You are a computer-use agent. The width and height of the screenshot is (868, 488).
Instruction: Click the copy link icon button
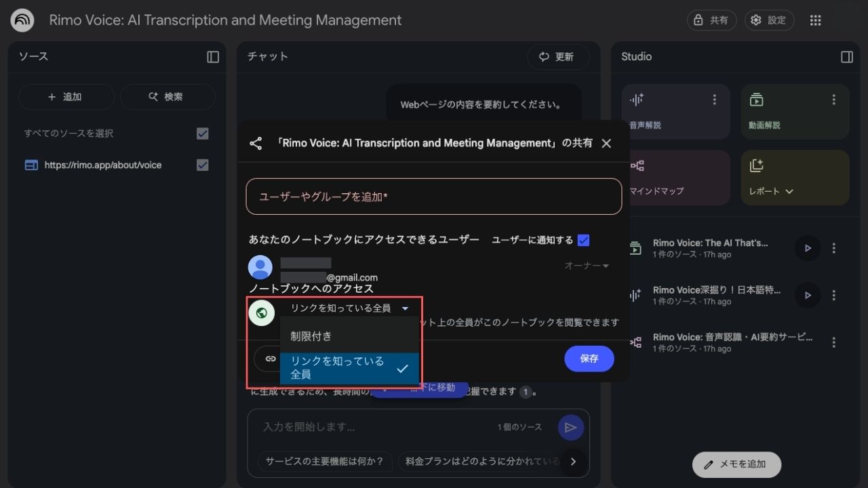point(270,359)
